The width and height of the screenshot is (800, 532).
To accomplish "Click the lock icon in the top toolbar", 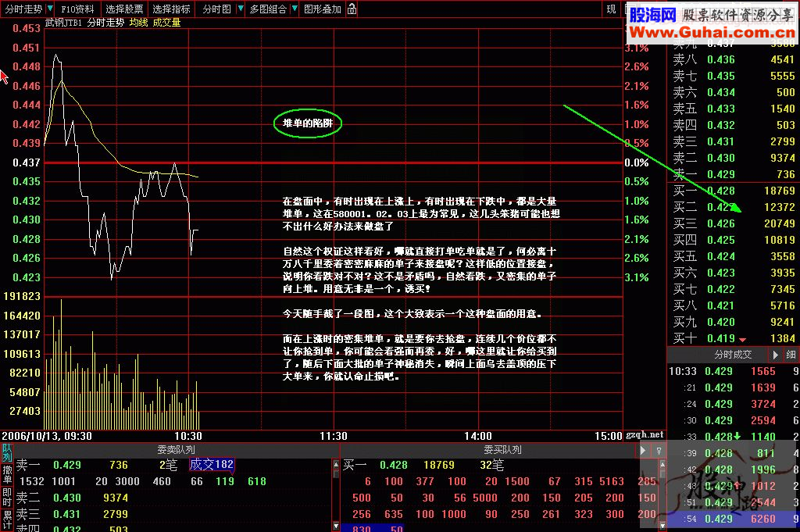I will point(352,9).
